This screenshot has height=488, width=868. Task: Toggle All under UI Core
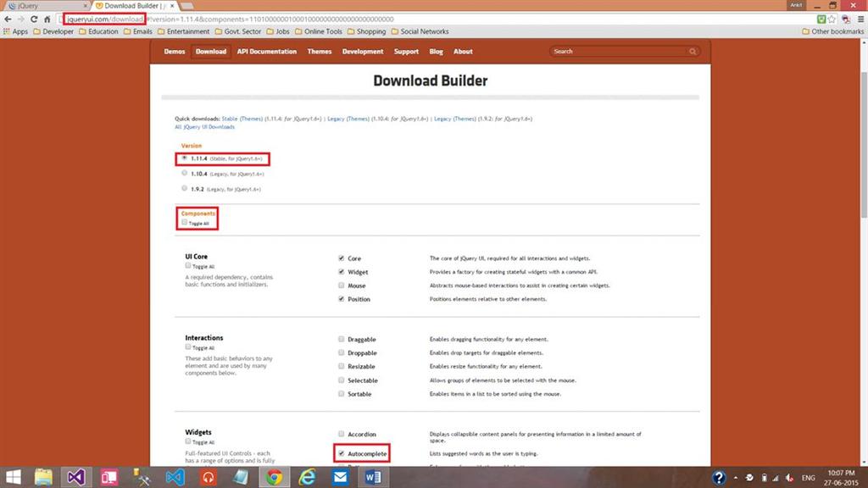[x=188, y=265]
